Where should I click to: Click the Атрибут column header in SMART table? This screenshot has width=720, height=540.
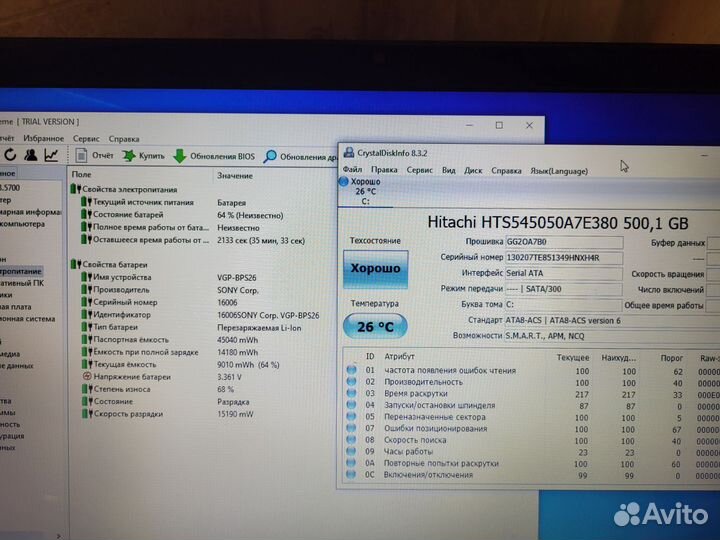point(399,356)
